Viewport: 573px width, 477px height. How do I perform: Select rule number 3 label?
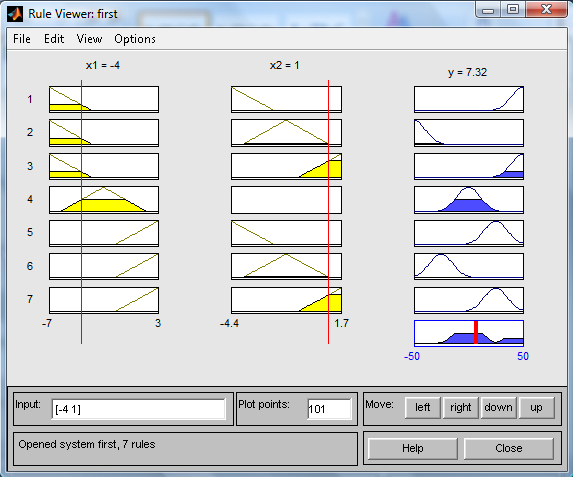click(x=30, y=166)
